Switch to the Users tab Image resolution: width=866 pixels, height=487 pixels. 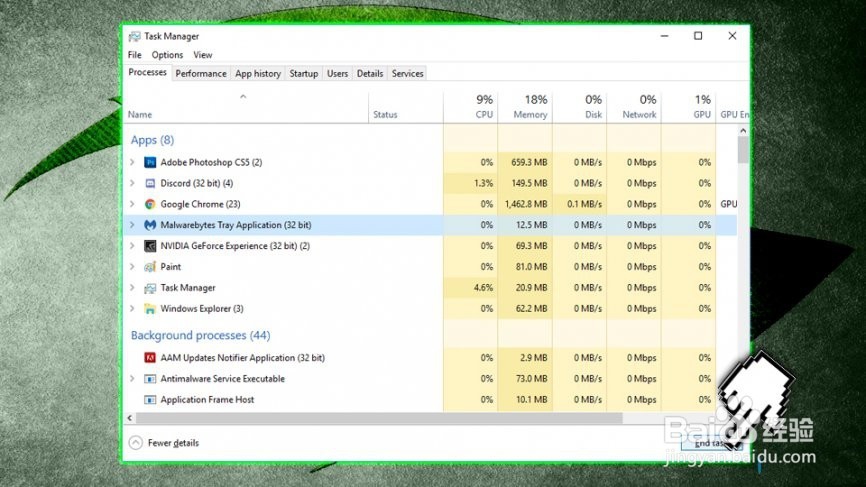pos(337,73)
